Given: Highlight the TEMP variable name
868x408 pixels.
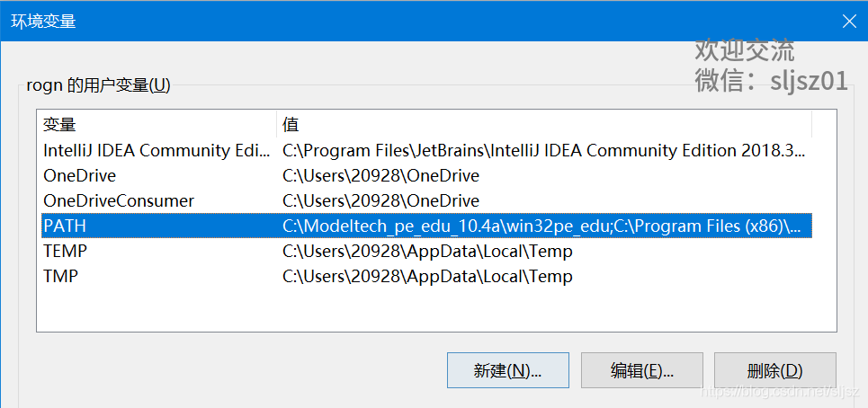Looking at the screenshot, I should (x=66, y=252).
